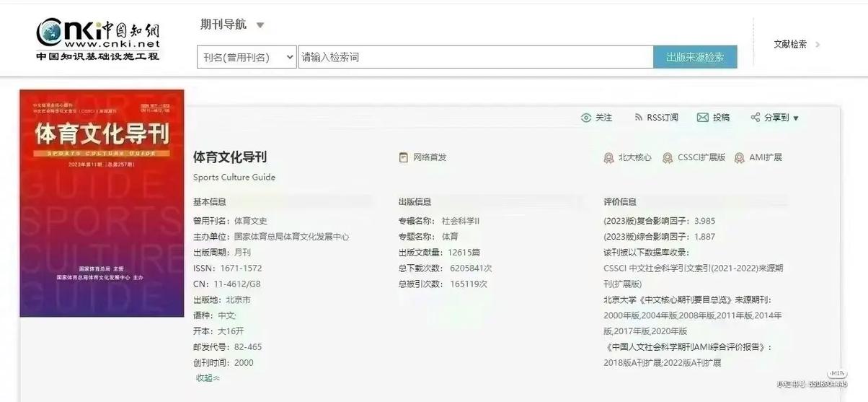Click the 主办单位 value 国家体育总局体育文化发展中心
868x402 pixels.
[x=292, y=237]
